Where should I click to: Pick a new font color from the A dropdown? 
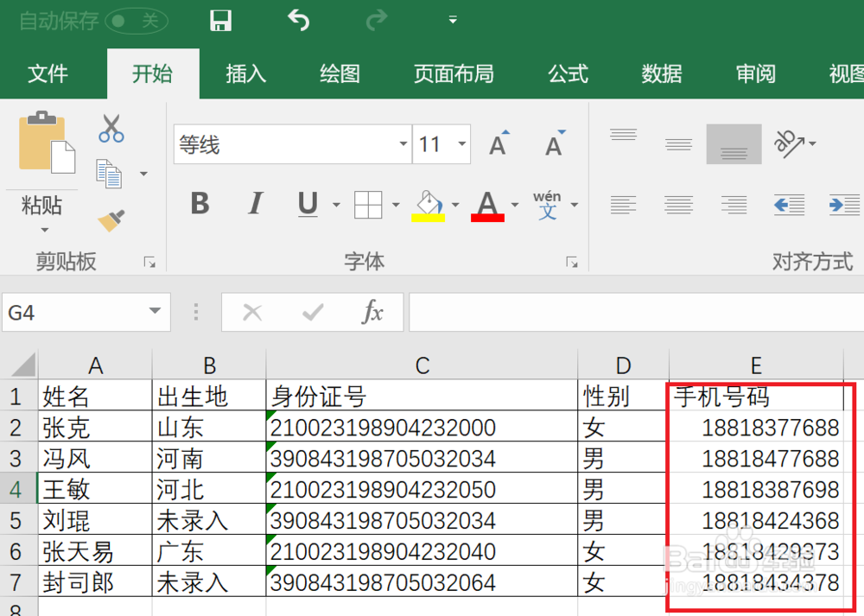pos(515,205)
